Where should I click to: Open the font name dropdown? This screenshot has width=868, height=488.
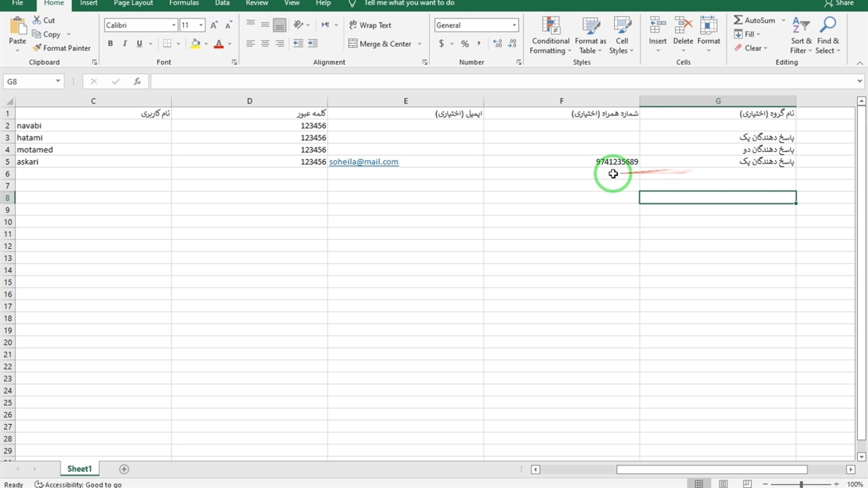(x=174, y=25)
